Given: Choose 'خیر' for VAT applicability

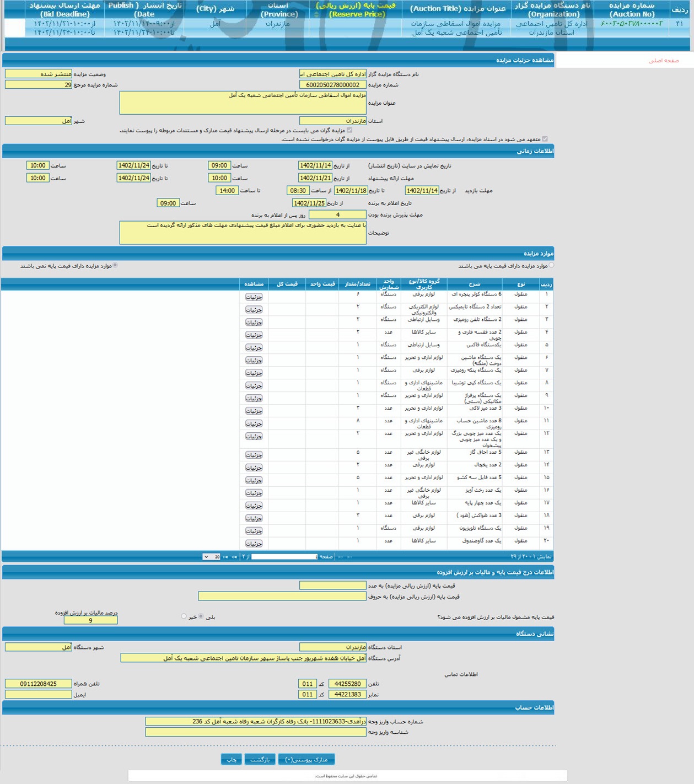Looking at the screenshot, I should point(184,616).
